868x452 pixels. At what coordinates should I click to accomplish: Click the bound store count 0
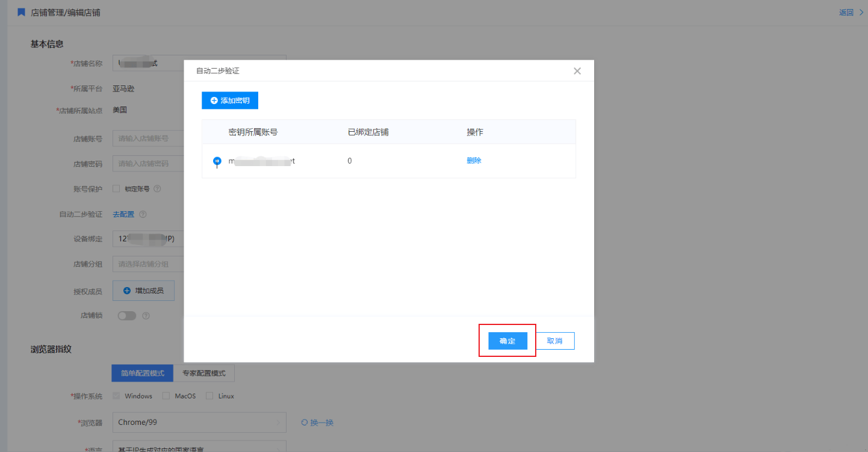[x=350, y=161]
